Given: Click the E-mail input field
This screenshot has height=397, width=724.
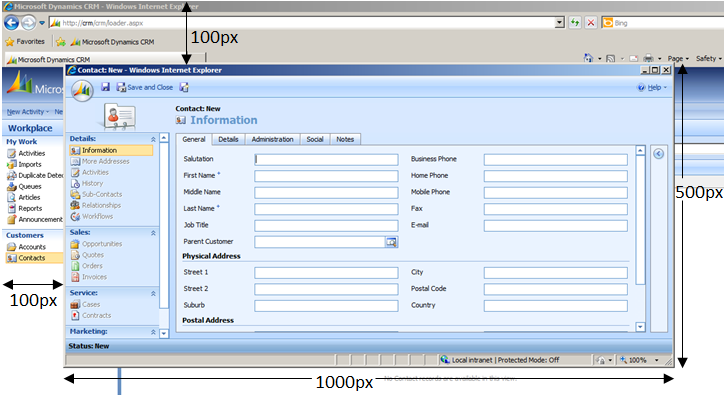Looking at the screenshot, I should click(x=555, y=226).
